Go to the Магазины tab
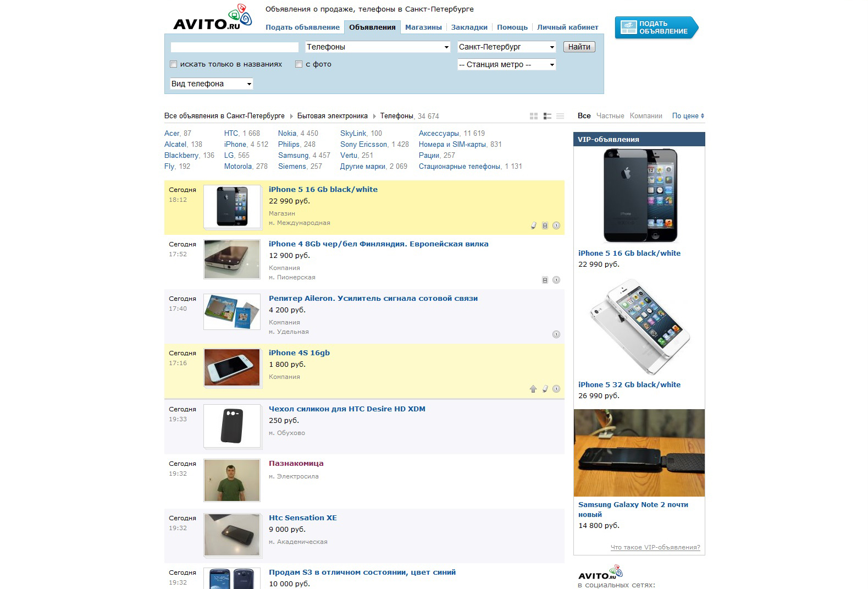The width and height of the screenshot is (868, 589). [x=423, y=27]
